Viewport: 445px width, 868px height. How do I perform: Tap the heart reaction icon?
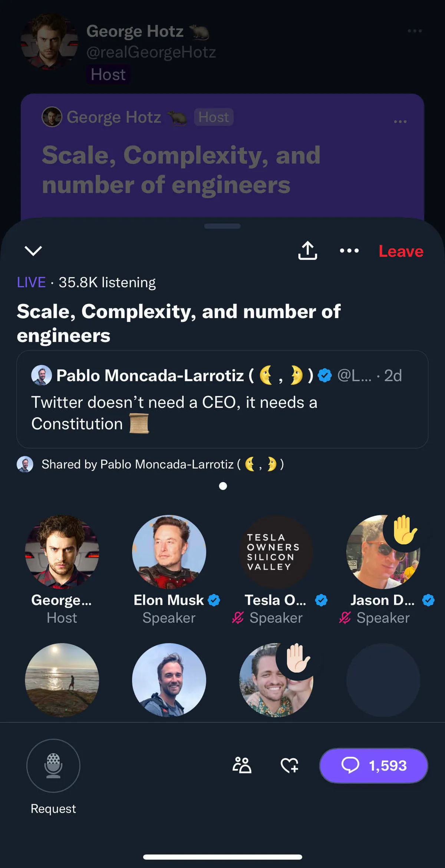coord(289,765)
